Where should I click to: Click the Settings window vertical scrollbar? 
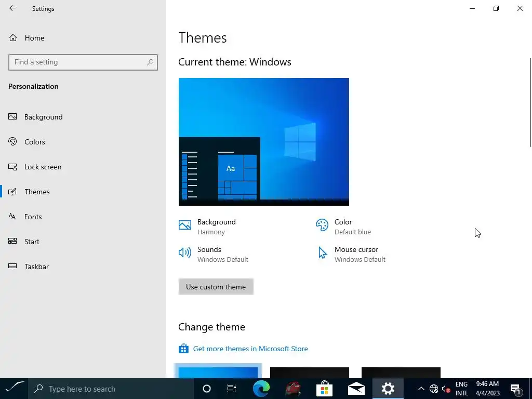pos(530,102)
